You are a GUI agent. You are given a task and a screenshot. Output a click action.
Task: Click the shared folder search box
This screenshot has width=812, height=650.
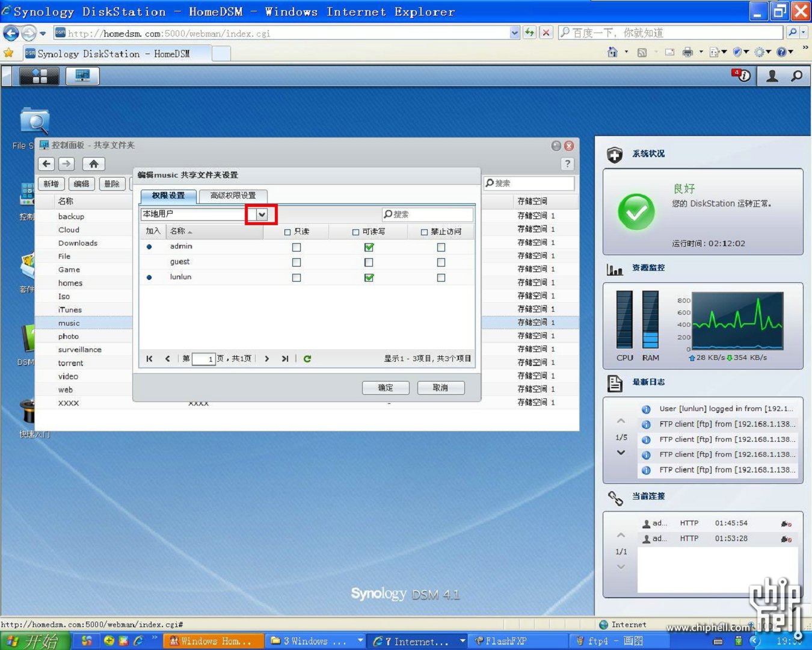529,183
